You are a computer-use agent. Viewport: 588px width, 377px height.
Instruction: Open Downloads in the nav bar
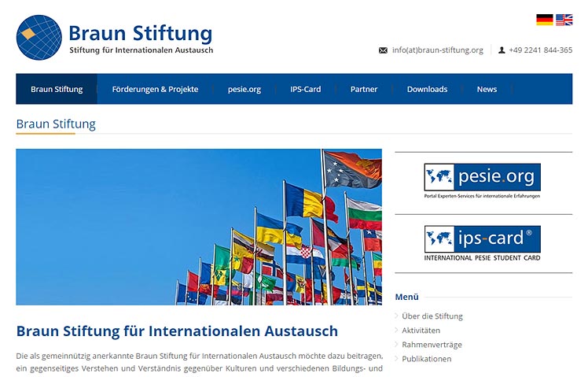[x=427, y=89]
